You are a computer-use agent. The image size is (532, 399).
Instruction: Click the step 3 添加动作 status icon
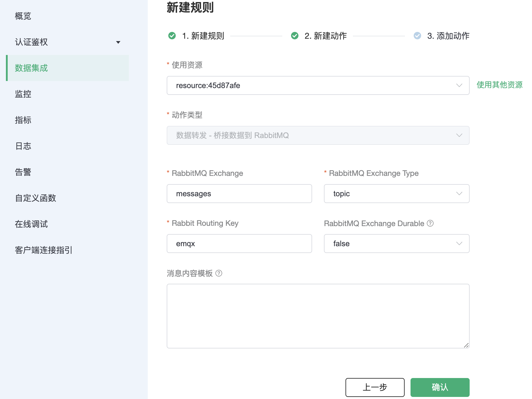[x=417, y=36]
